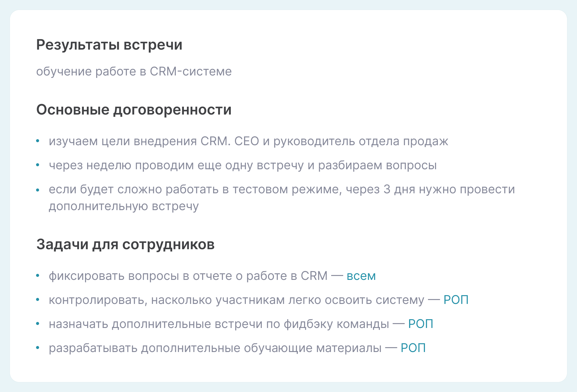Select the "Основные договоренности" heading

(x=134, y=110)
